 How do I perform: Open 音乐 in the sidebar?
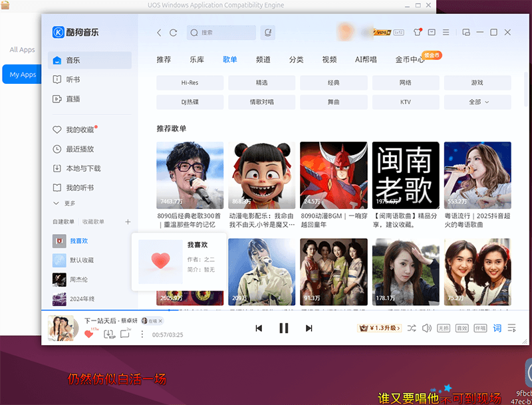pos(90,60)
